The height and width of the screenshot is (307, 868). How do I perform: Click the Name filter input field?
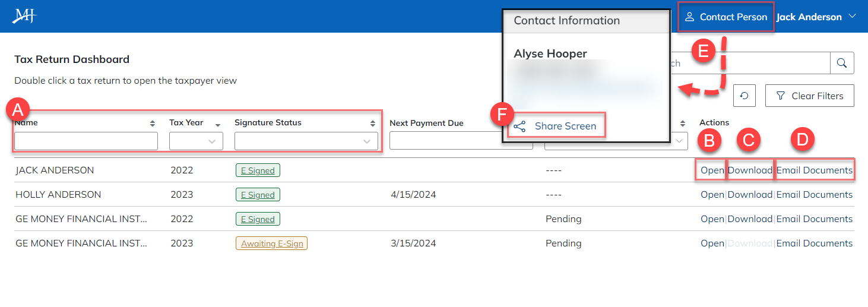coord(86,141)
